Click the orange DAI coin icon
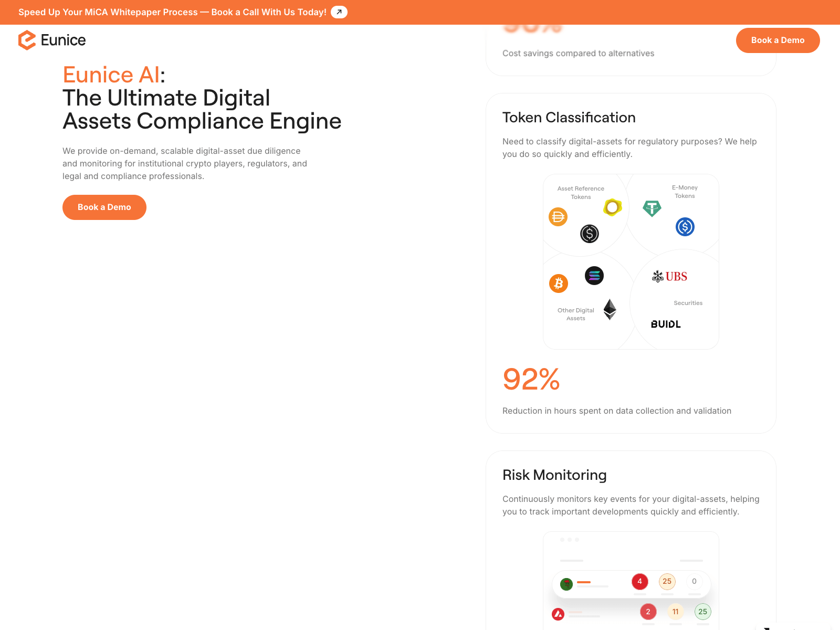Screen dimensions: 840x630 coord(558,216)
